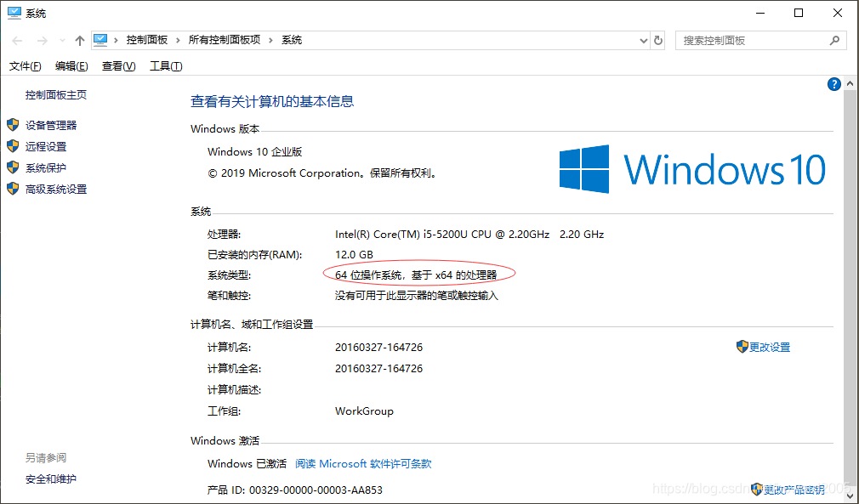The image size is (859, 504).
Task: Refresh the System page
Action: (x=658, y=41)
